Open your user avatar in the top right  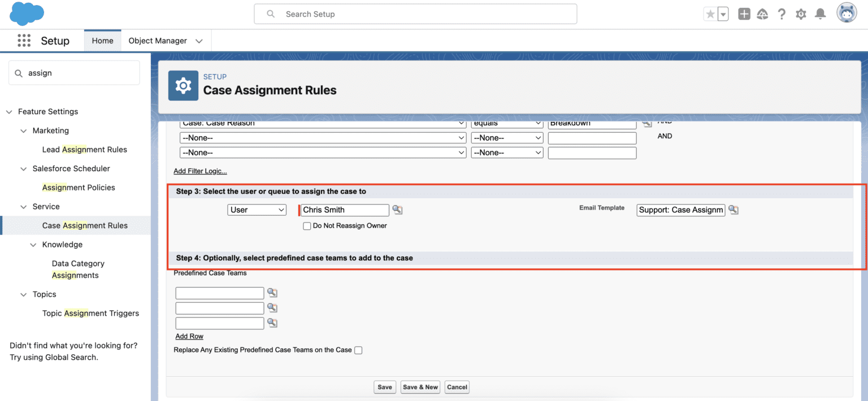(846, 12)
